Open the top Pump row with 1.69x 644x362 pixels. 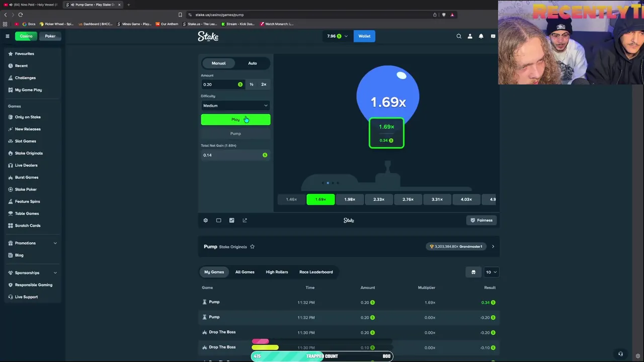tap(349, 302)
